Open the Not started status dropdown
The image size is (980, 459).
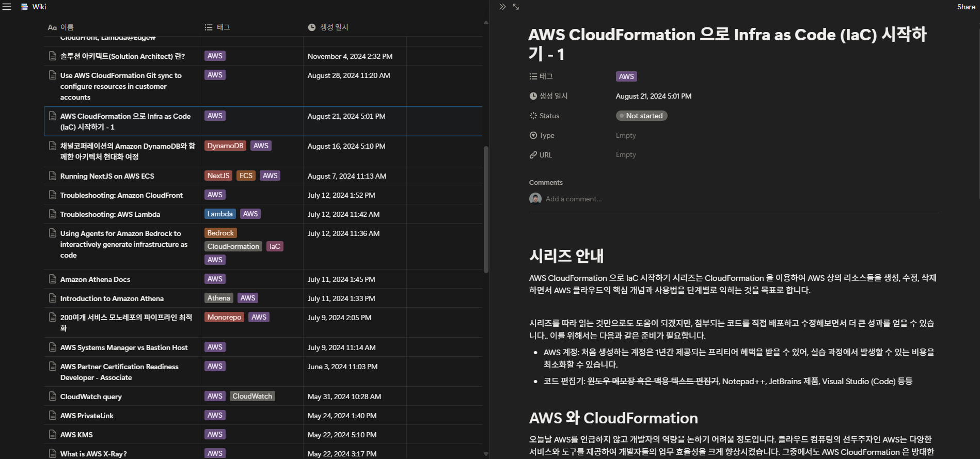641,116
